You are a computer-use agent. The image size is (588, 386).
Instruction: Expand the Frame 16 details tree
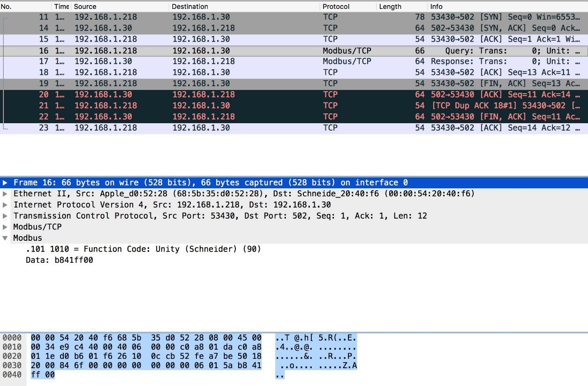tap(5, 183)
